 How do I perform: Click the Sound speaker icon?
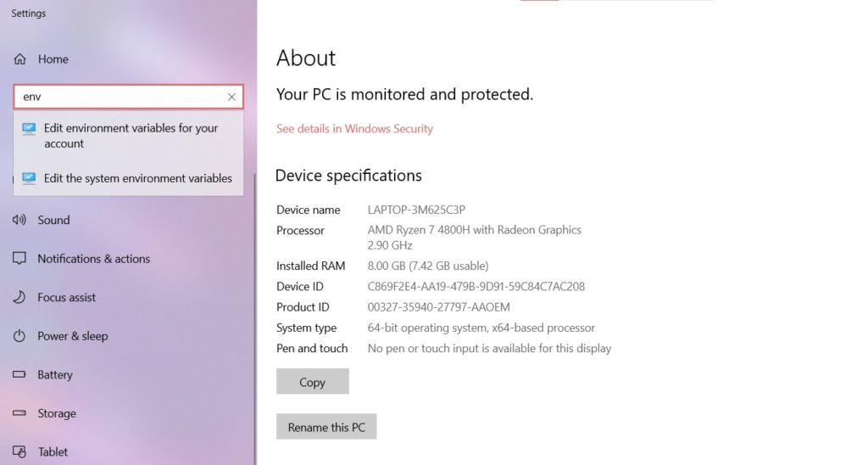[19, 220]
